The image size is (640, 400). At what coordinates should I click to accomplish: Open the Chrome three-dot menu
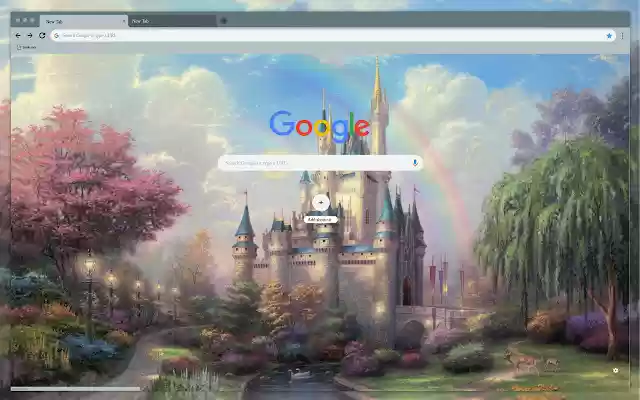tap(622, 36)
